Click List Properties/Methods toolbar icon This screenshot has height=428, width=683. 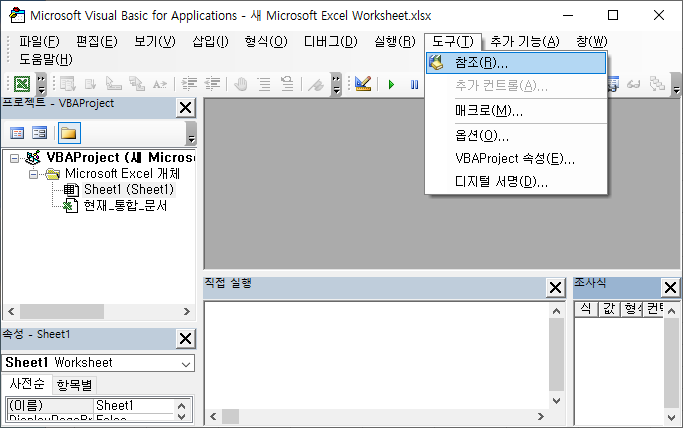click(x=68, y=84)
